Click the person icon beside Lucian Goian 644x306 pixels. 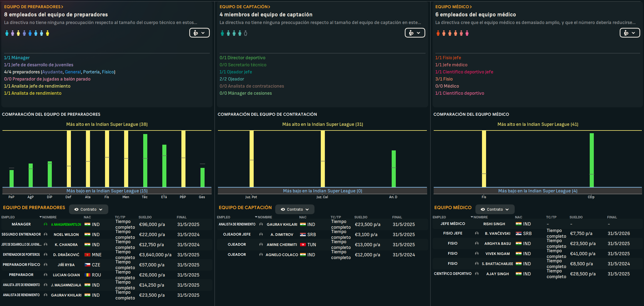tap(46, 275)
